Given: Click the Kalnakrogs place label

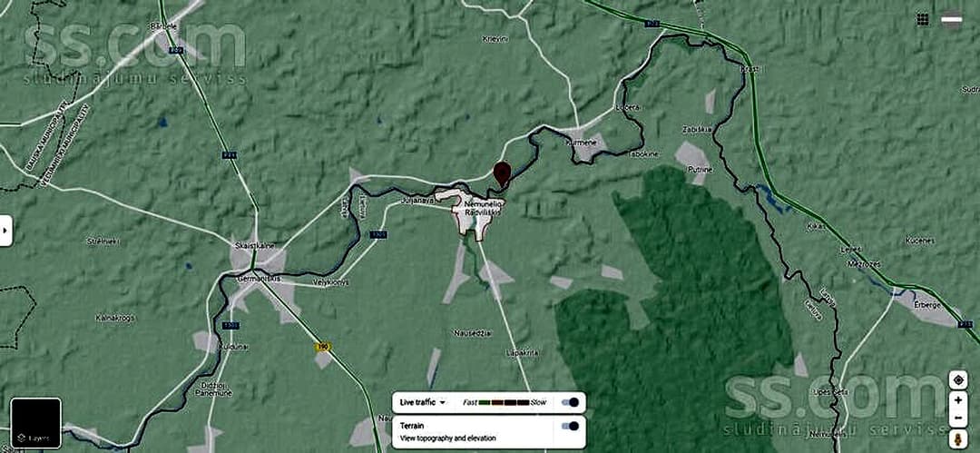Looking at the screenshot, I should (115, 318).
